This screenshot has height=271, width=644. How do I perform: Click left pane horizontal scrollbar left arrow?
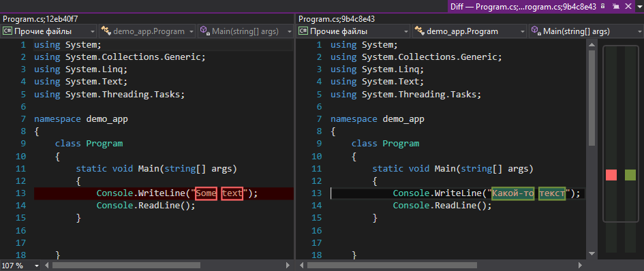point(46,266)
